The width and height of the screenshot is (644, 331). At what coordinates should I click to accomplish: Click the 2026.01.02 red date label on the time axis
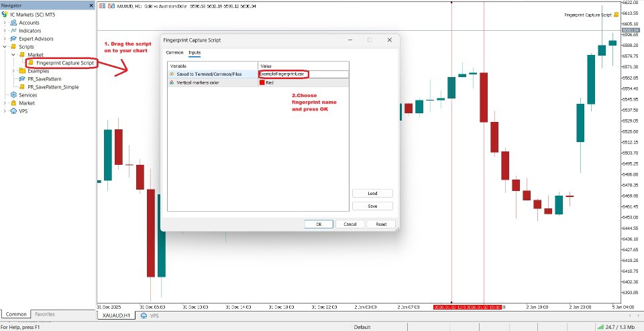(x=468, y=307)
